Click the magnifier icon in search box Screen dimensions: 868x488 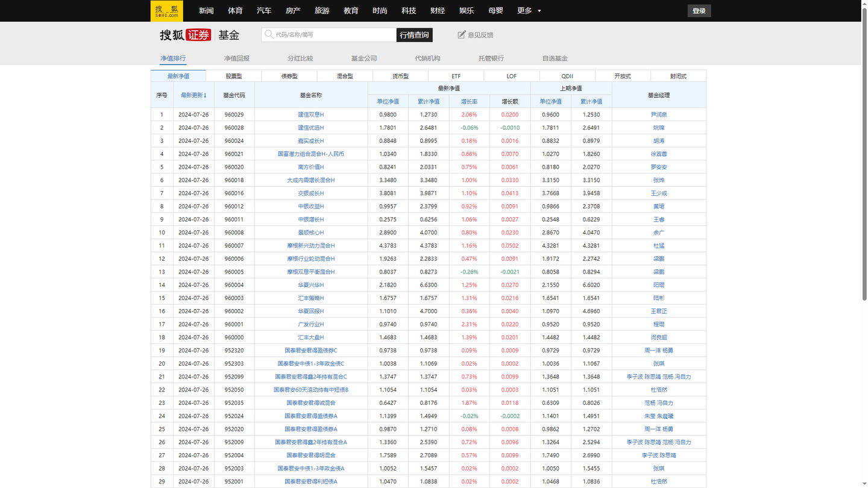[x=268, y=34]
